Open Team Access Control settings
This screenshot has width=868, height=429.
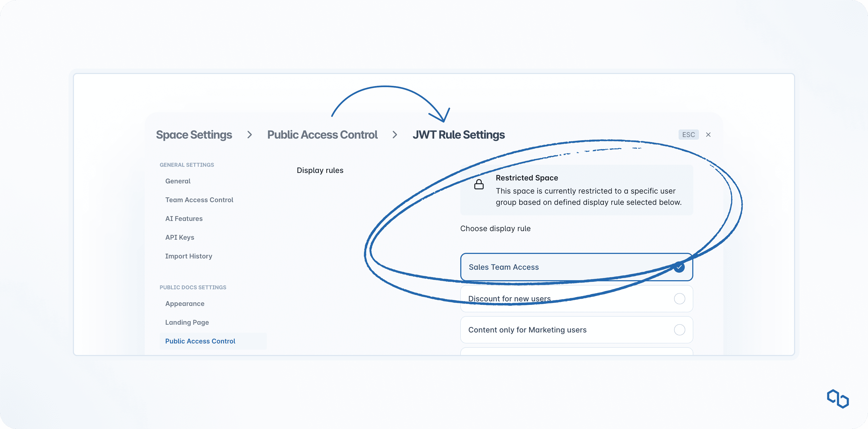click(199, 200)
